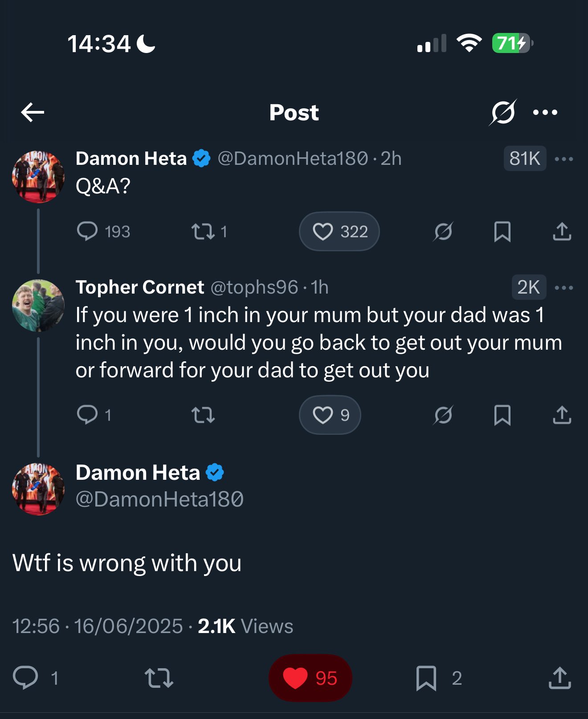This screenshot has height=719, width=588.
Task: Open the more options on the Q&A? post
Action: pyautogui.click(x=564, y=159)
